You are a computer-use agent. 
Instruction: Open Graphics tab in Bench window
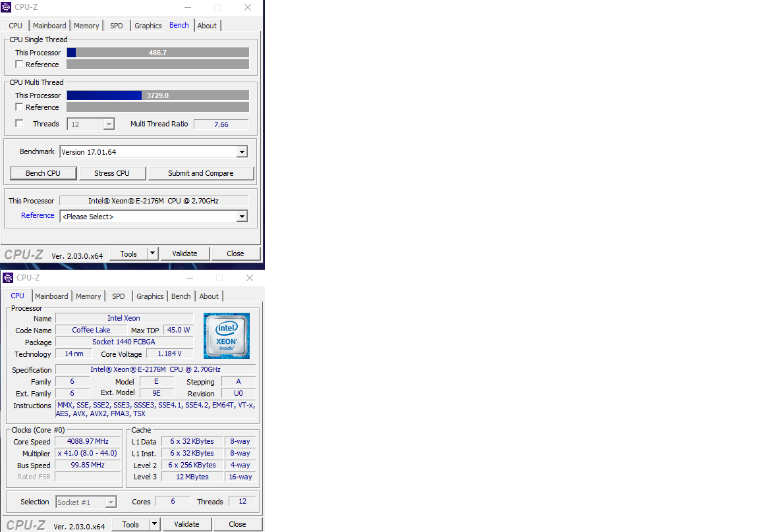click(x=148, y=26)
